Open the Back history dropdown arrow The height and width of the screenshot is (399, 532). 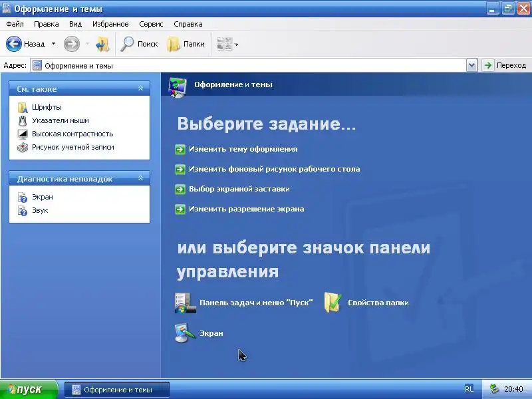pyautogui.click(x=53, y=44)
